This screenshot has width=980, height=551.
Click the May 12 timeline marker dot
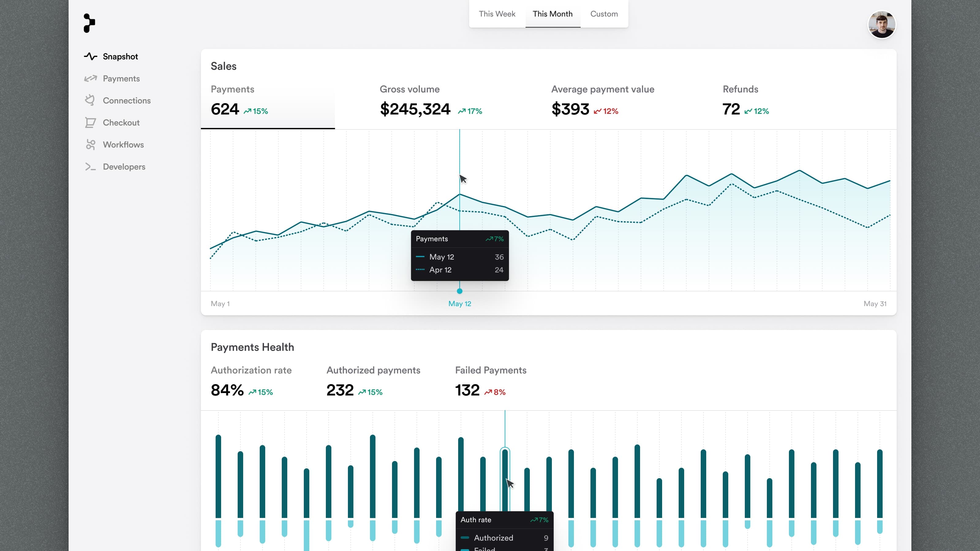click(460, 291)
